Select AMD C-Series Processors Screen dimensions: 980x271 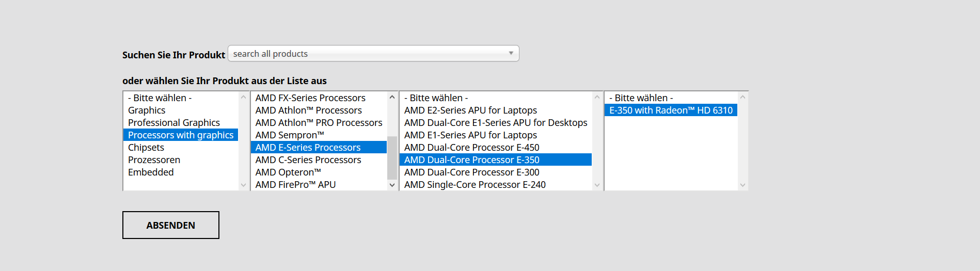tap(308, 160)
